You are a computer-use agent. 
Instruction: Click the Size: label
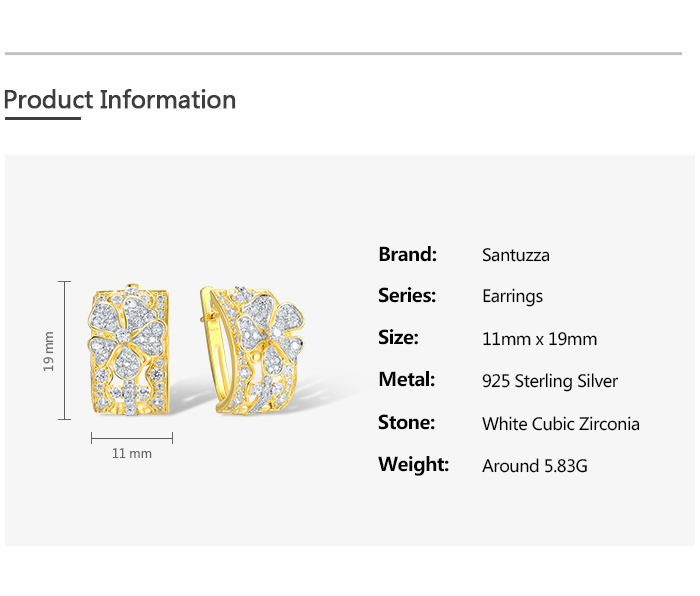tap(398, 337)
